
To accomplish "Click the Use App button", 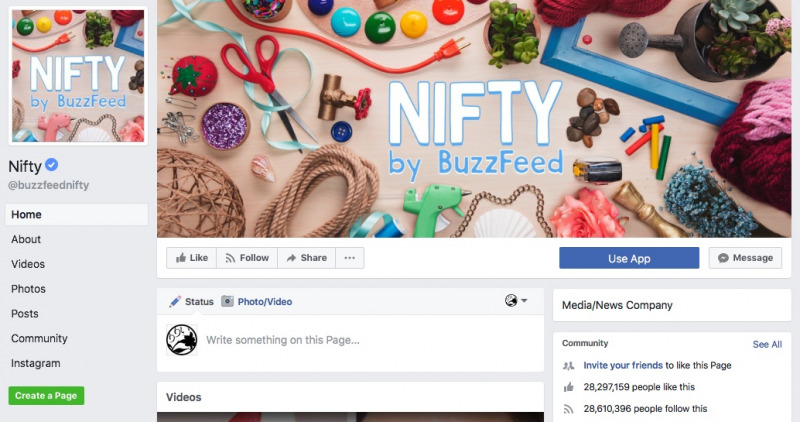I will pos(629,258).
